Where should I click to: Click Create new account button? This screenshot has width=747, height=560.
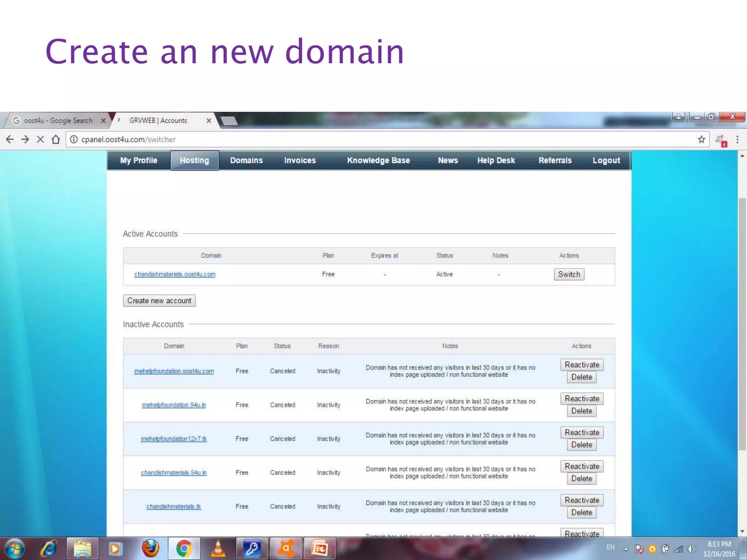[159, 301]
